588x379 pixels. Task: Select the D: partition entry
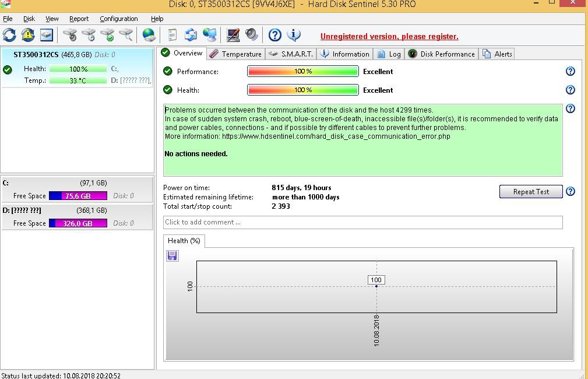pyautogui.click(x=78, y=216)
